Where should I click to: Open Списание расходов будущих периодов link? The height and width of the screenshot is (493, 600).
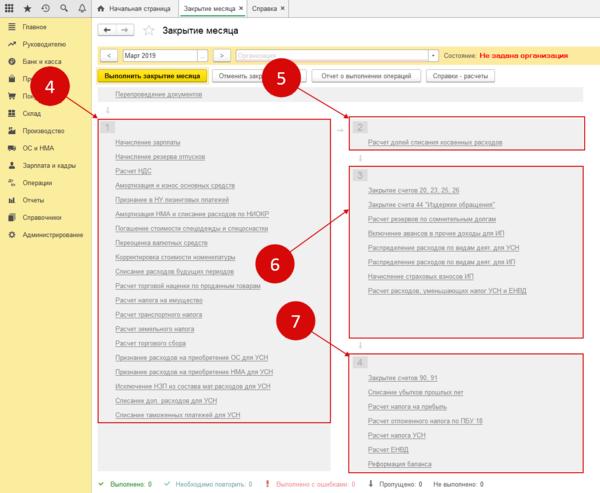click(x=174, y=271)
